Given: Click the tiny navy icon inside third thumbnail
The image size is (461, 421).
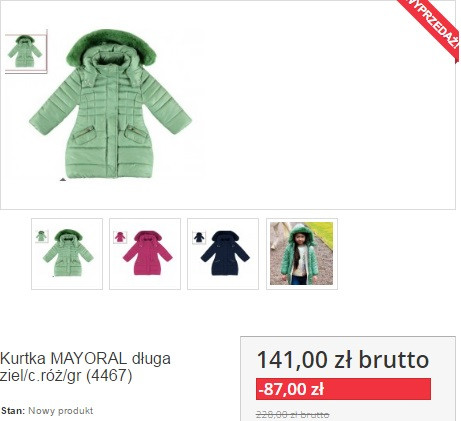Looking at the screenshot, I should coord(199,238).
